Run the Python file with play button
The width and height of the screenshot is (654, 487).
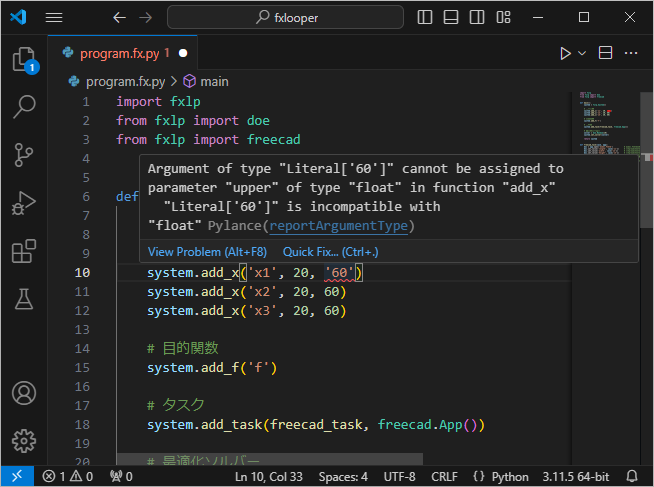[x=565, y=53]
